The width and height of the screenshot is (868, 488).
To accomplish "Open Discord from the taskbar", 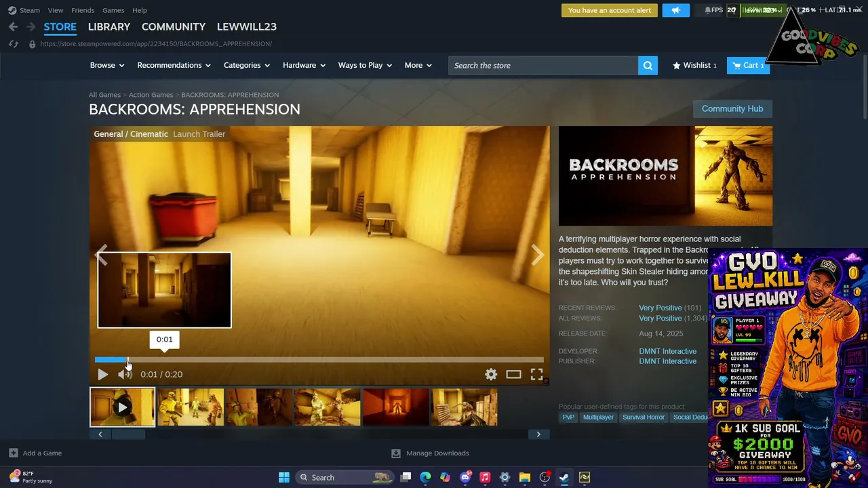I will 465,477.
